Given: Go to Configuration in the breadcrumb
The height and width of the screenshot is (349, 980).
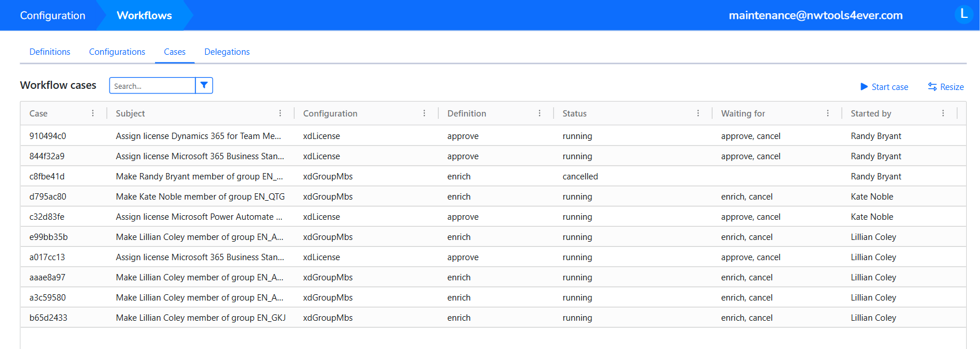Looking at the screenshot, I should click(x=52, y=15).
